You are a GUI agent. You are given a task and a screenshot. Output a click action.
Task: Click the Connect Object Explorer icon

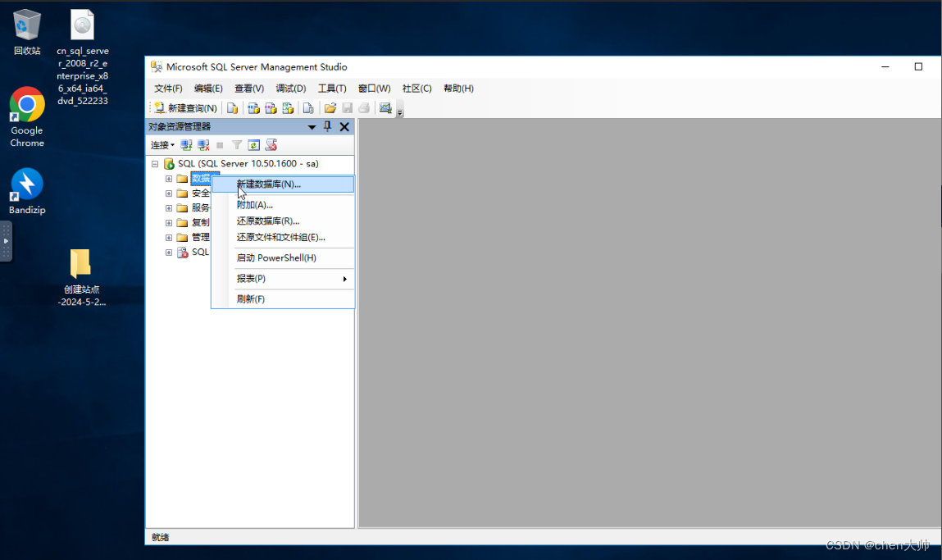coord(186,145)
